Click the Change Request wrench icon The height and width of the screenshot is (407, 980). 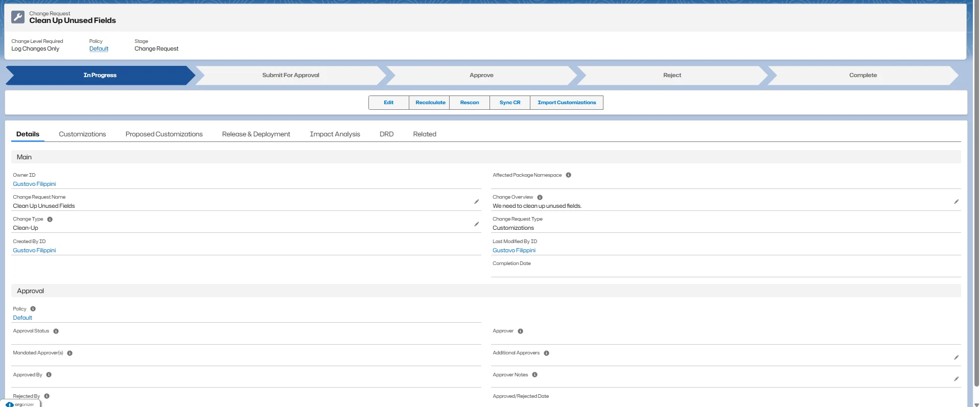(x=18, y=17)
